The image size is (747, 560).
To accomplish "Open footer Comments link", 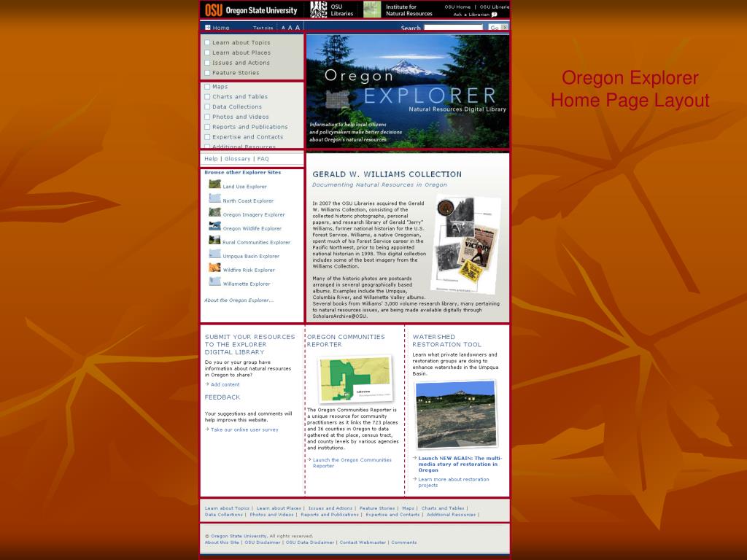I will pyautogui.click(x=404, y=542).
